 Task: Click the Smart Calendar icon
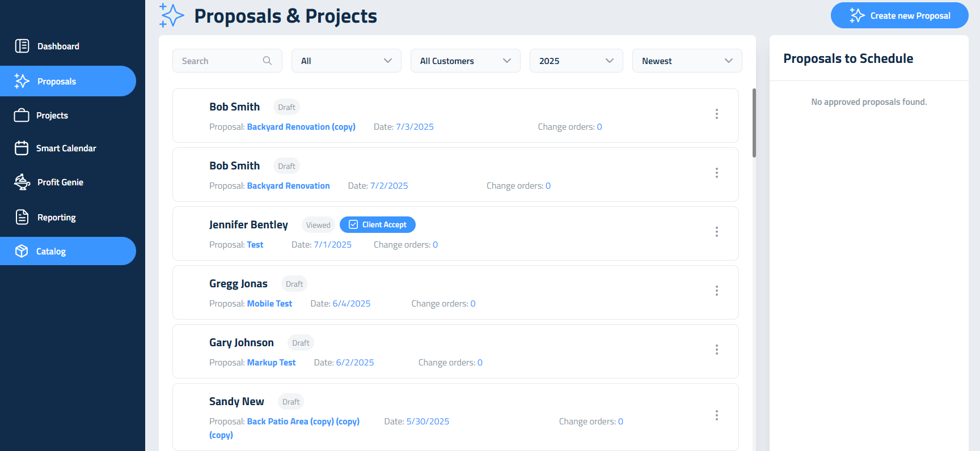[22, 148]
